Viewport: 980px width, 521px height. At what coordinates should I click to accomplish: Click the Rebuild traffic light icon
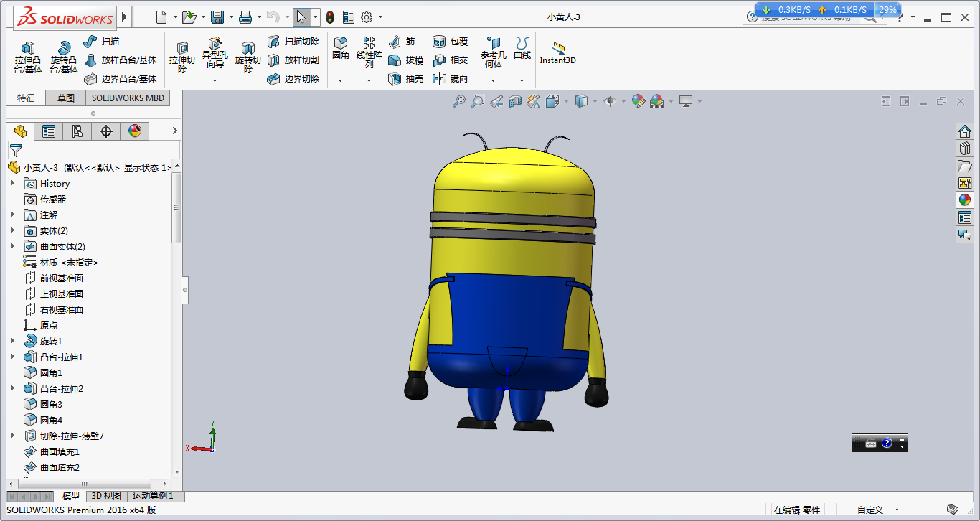coord(330,17)
